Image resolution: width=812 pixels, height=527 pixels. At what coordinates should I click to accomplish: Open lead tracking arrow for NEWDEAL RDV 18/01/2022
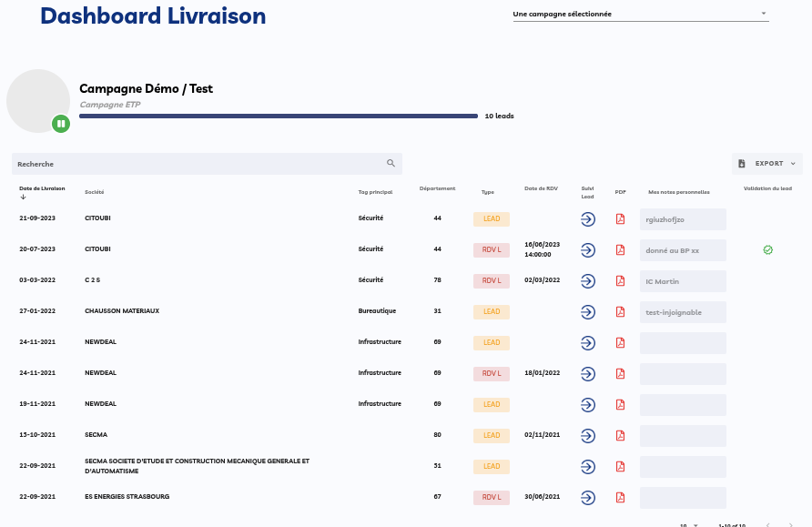click(x=588, y=374)
